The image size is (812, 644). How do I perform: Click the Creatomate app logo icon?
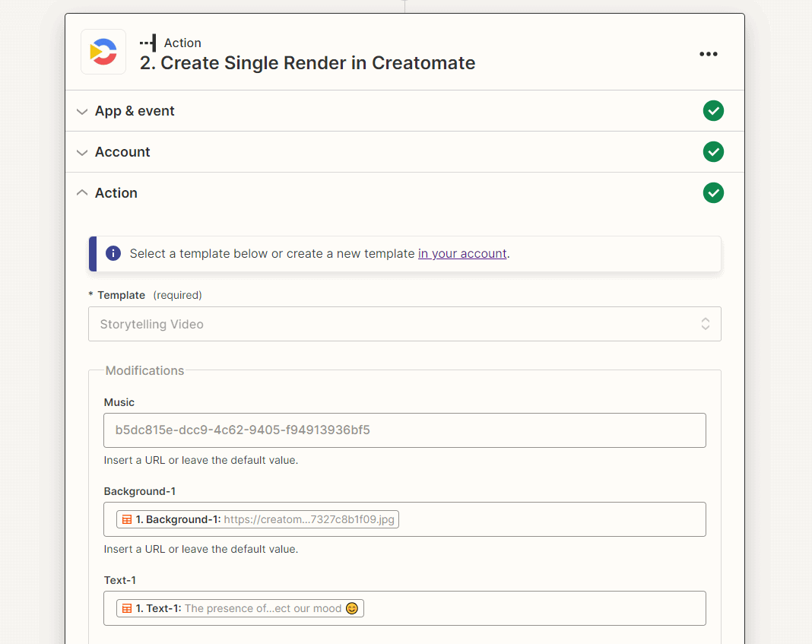point(103,52)
